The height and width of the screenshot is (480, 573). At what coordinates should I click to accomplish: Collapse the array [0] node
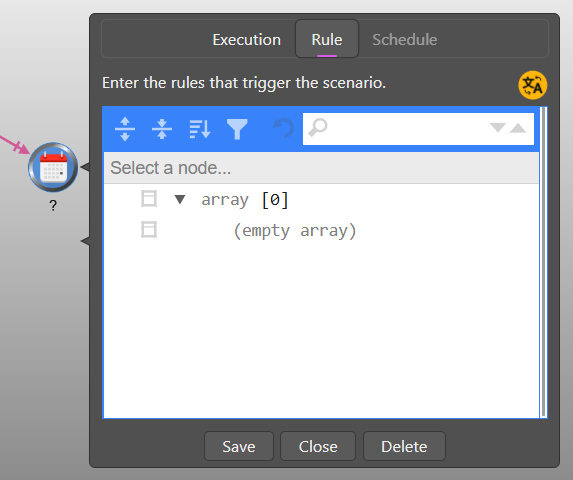[x=180, y=199]
